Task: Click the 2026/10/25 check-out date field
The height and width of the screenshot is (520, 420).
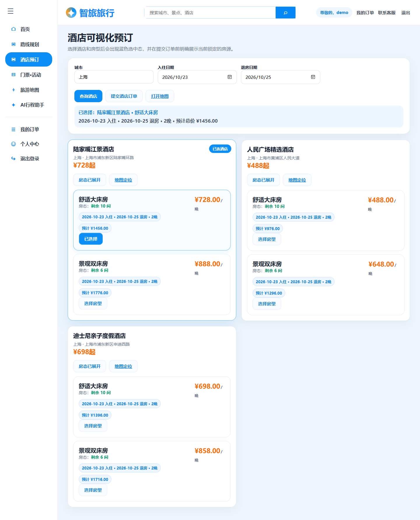Action: 281,77
